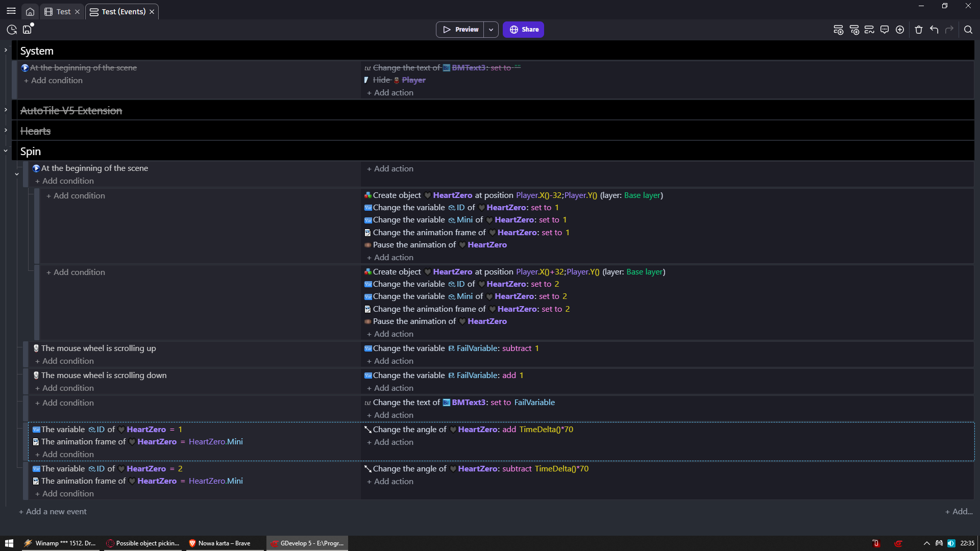Click the taskbar clock showing 22:35
This screenshot has width=980, height=551.
tap(967, 543)
